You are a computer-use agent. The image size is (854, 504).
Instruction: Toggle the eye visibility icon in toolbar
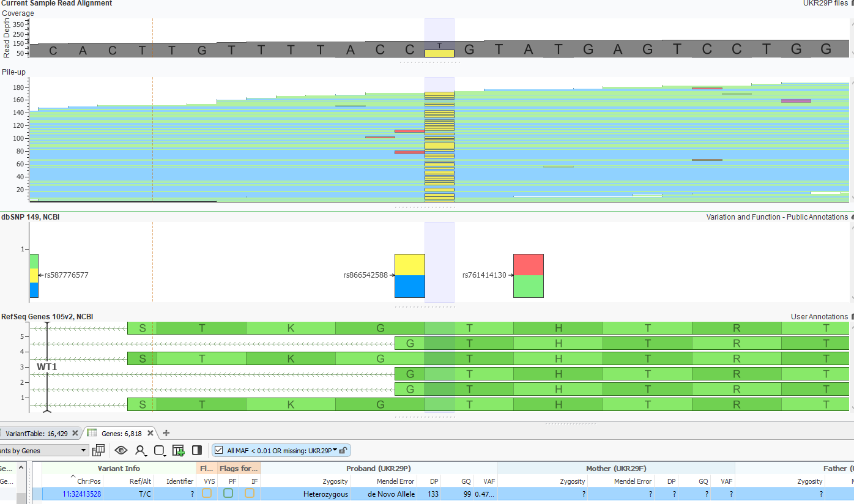(x=121, y=450)
